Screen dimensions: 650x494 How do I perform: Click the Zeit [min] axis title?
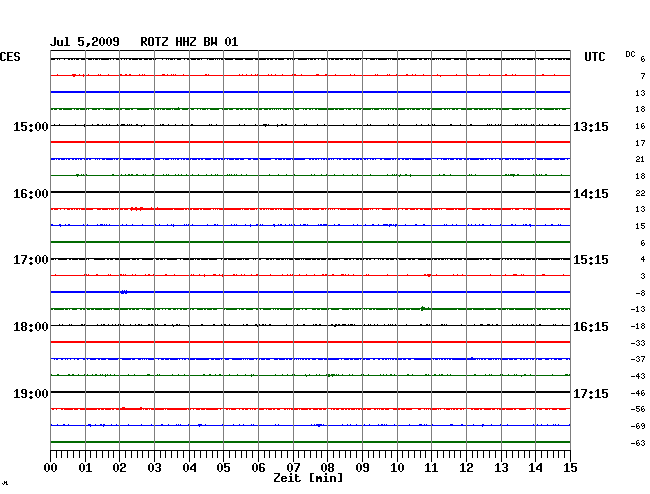[308, 478]
